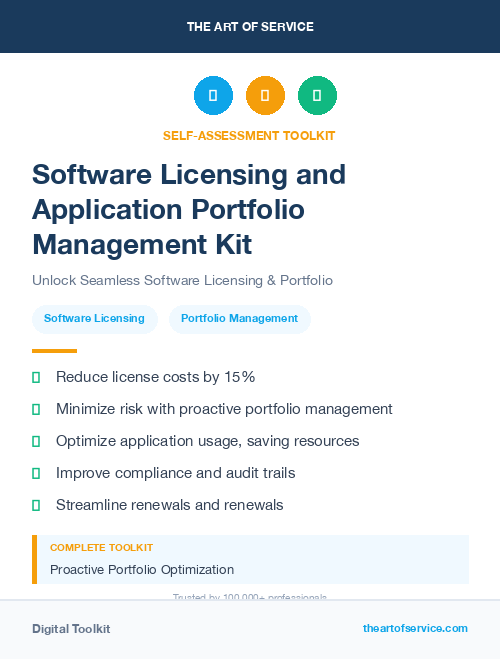This screenshot has width=500, height=659.
Task: Select the Software Licensing tag
Action: [95, 319]
